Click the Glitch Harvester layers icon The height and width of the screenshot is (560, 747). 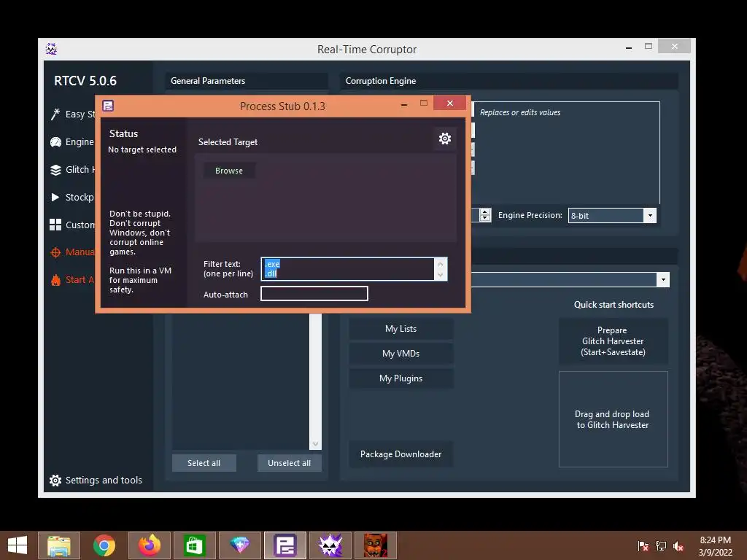55,170
